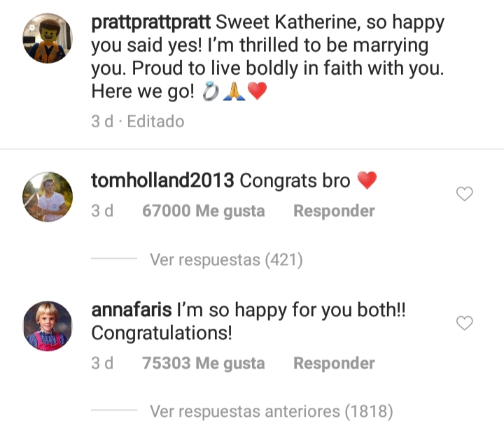Click the "Editado" label under the caption
504x435 pixels.
pos(155,121)
